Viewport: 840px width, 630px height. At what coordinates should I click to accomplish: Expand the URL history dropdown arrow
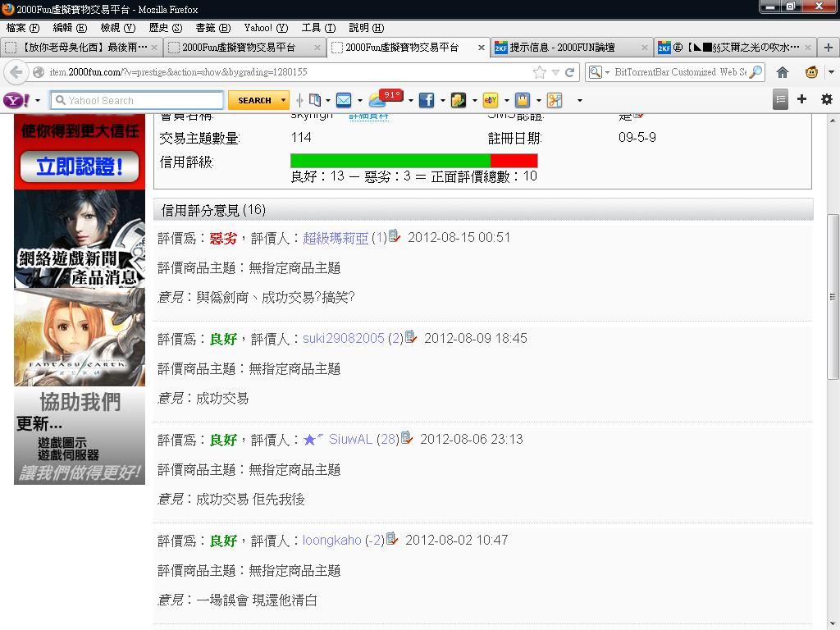coord(555,72)
